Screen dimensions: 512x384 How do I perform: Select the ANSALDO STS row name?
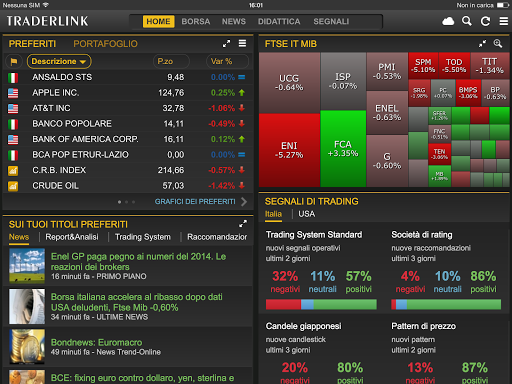(x=62, y=77)
